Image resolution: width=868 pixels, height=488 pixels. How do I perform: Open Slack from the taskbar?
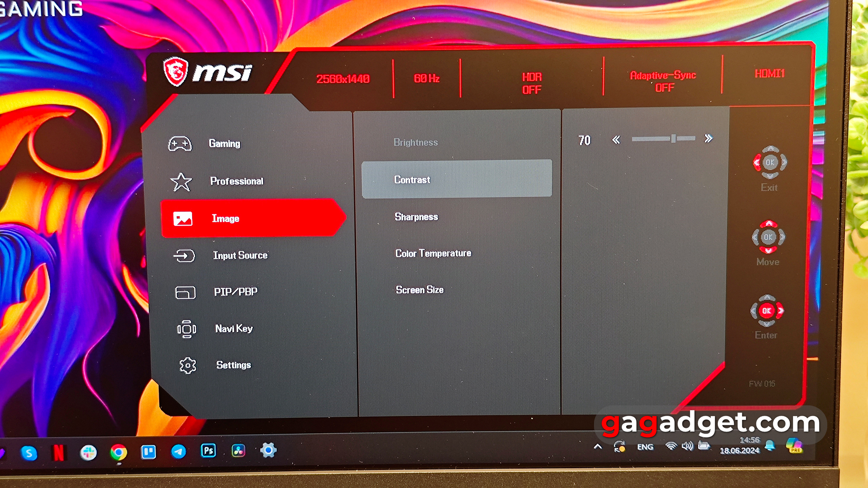click(x=89, y=452)
